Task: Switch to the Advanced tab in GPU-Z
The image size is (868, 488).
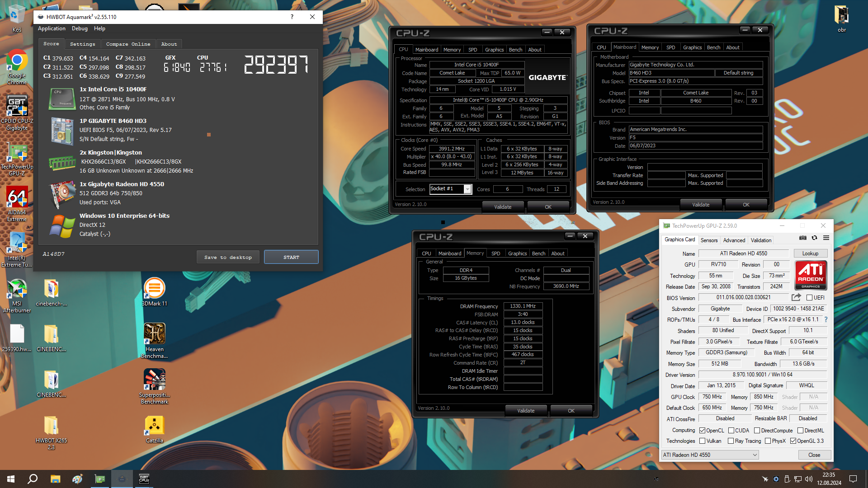Action: (734, 240)
